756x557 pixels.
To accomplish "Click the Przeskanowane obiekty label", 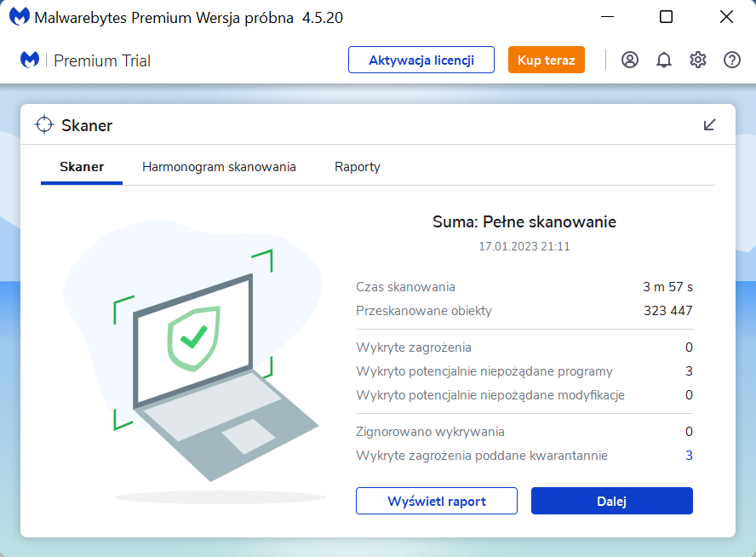I will [424, 311].
